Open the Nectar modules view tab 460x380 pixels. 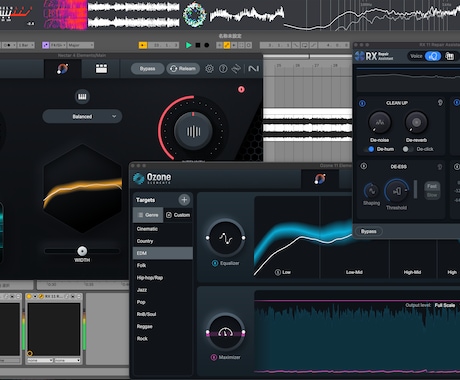click(101, 69)
